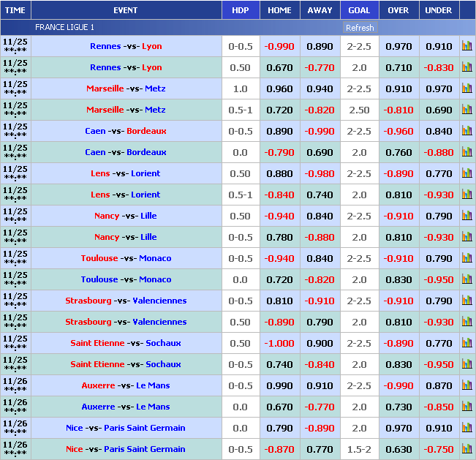Click home odds 0.990 for Auxerre-Le Mans
This screenshot has width=476, height=460.
click(279, 385)
